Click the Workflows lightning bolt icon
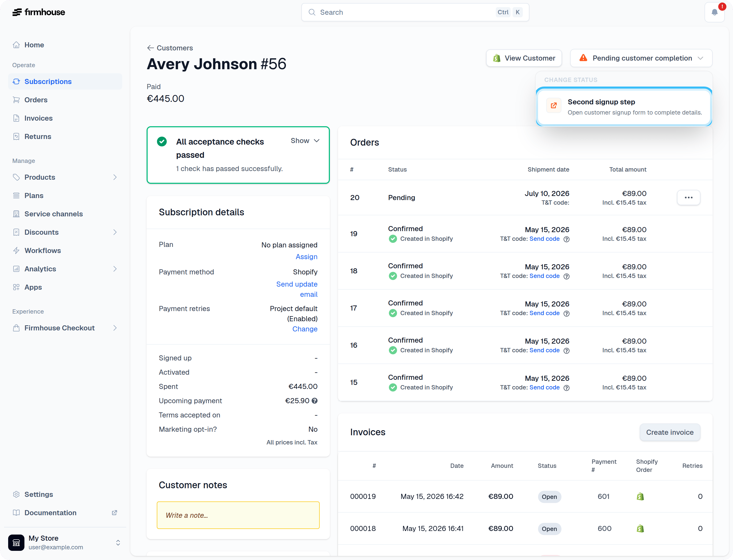 pos(16,251)
